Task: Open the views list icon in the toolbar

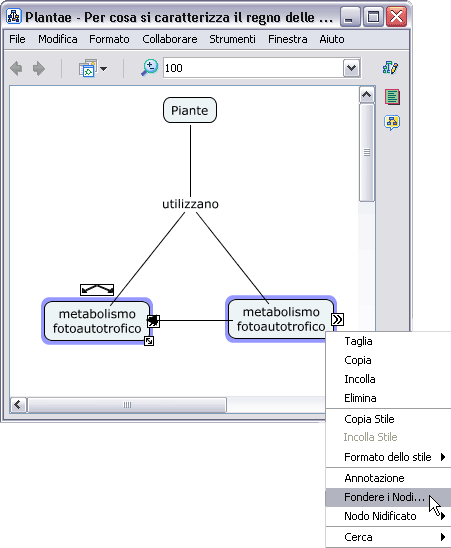Action: tap(87, 68)
